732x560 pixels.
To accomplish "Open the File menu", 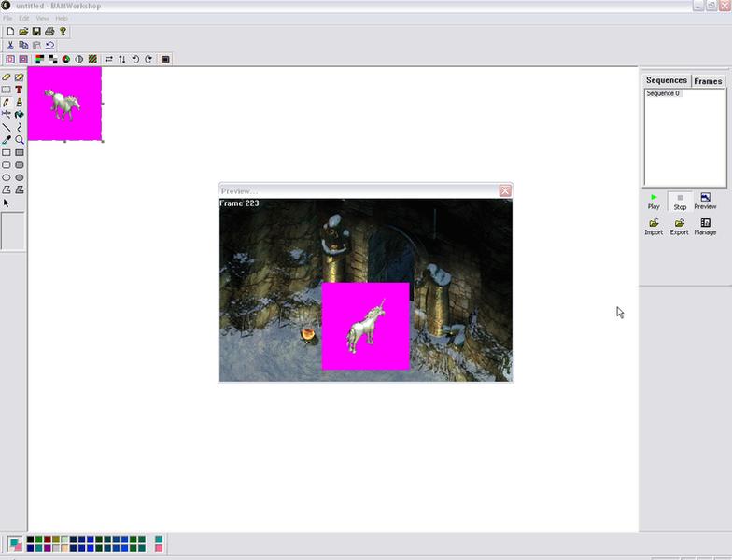I will click(7, 19).
